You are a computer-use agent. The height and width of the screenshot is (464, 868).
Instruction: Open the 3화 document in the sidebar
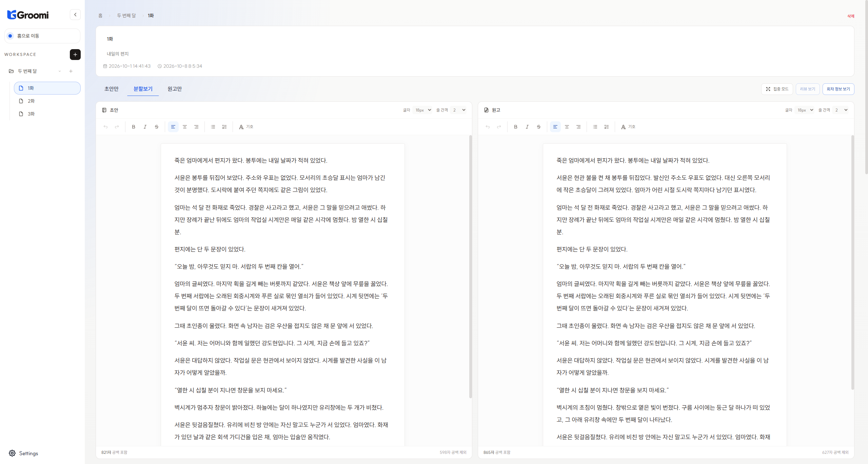[x=47, y=114]
